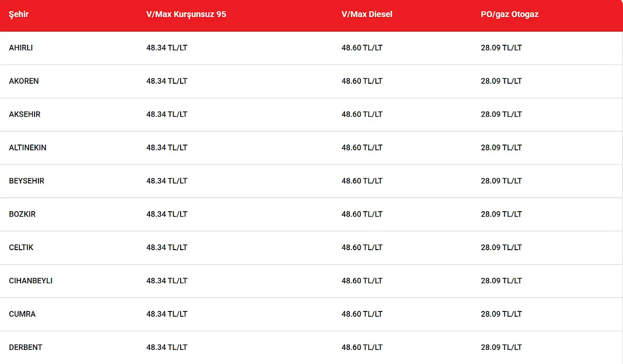Select the CUMRA city name

click(x=22, y=314)
